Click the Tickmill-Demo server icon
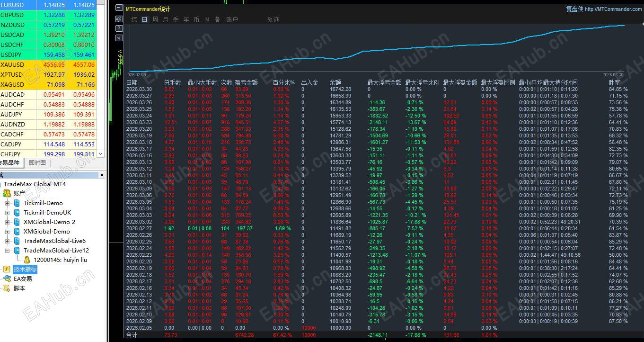644x342 pixels. [x=17, y=203]
